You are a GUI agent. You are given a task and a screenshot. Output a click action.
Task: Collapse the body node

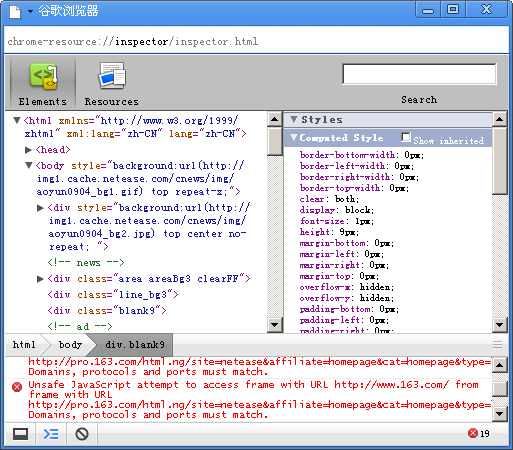pos(29,165)
